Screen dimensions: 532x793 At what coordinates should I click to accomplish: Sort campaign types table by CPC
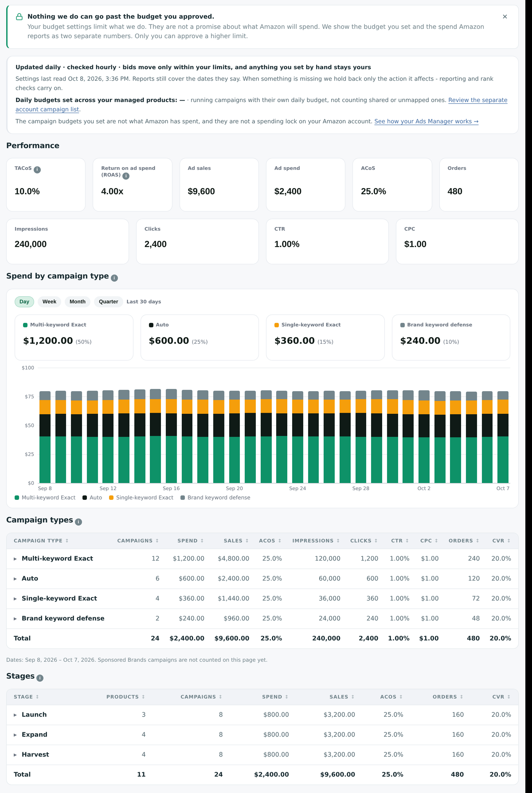[x=429, y=541]
